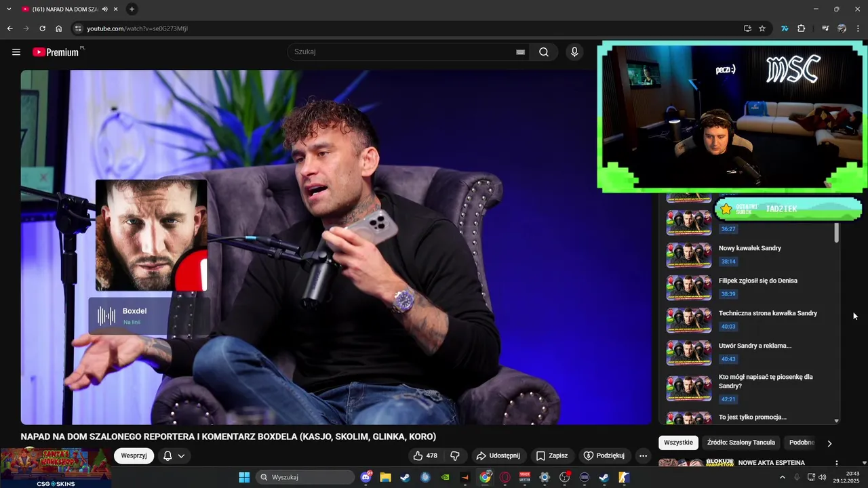This screenshot has width=868, height=488.
Task: Open clock and date 20:43 panel
Action: point(846,477)
